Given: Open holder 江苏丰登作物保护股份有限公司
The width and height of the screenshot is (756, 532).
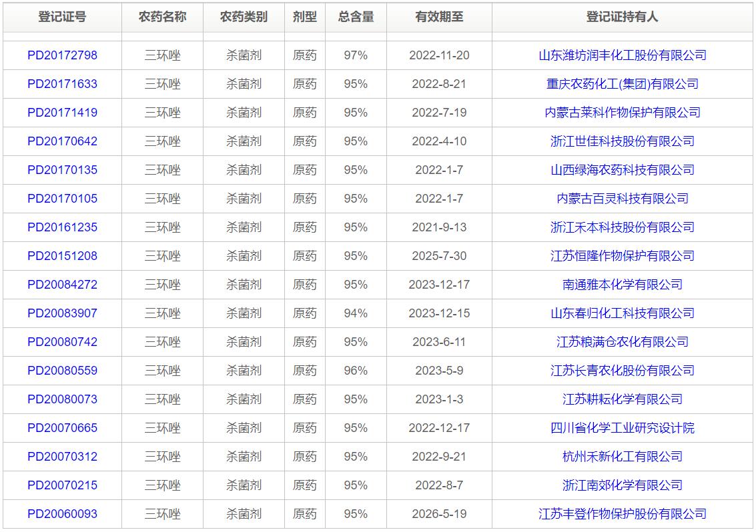Looking at the screenshot, I should 622,514.
